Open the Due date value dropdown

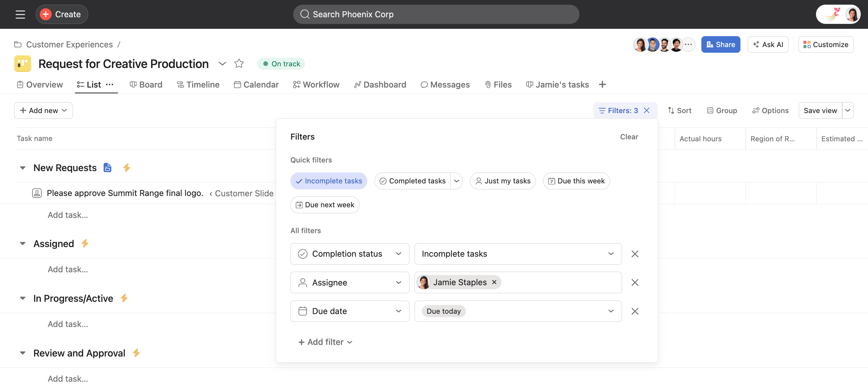(x=611, y=311)
